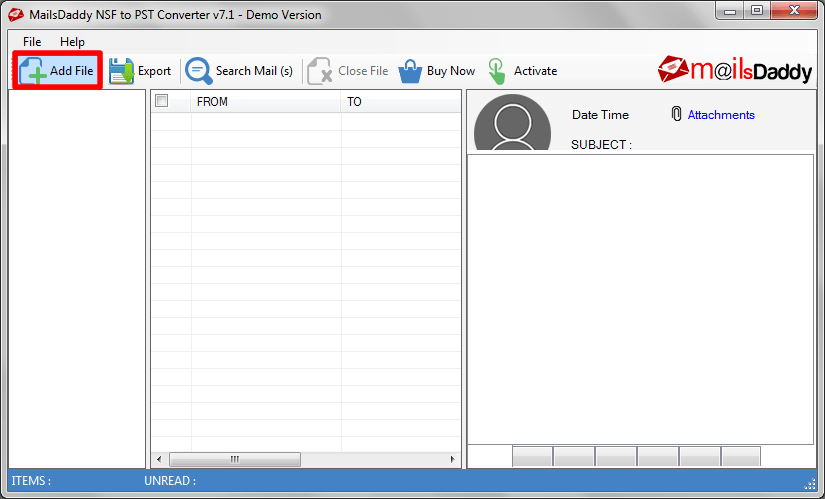Screen dimensions: 825x499
Task: Tick the select-all checkbox in mail list header
Action: [x=162, y=101]
